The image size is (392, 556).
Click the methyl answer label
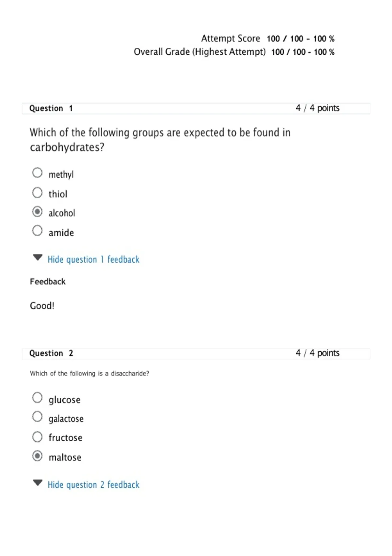pyautogui.click(x=61, y=175)
